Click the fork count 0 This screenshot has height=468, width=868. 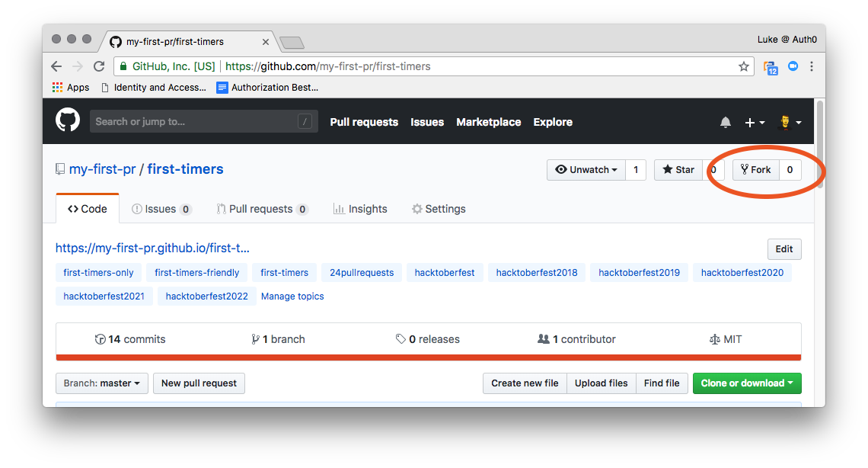tap(790, 169)
